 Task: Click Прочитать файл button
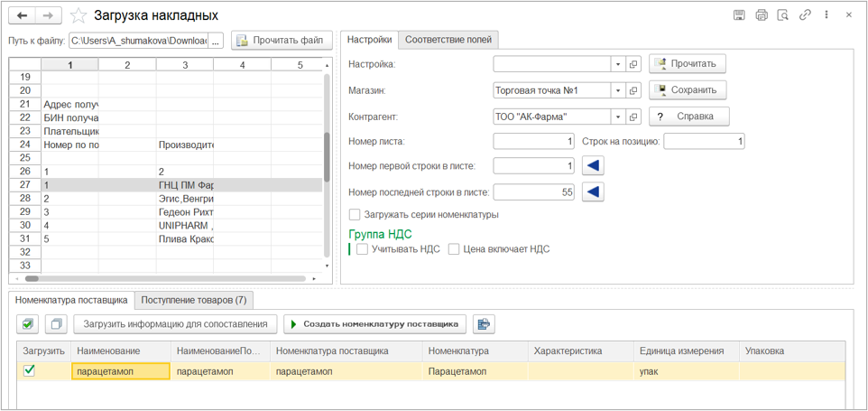tap(282, 41)
